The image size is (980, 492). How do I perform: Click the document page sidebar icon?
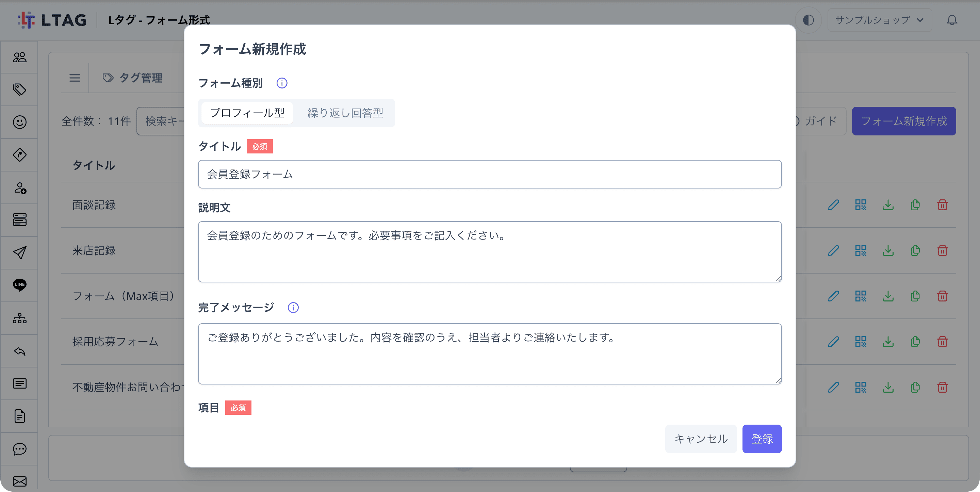click(19, 416)
